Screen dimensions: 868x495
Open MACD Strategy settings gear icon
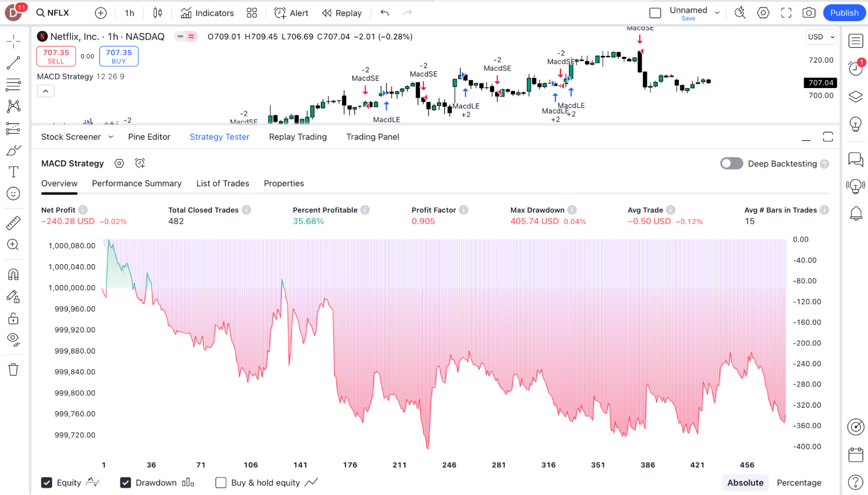(x=119, y=164)
